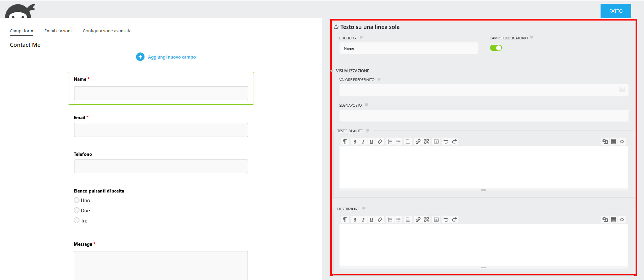Click the align icon in Testo di aiuto toolbar
The width and height of the screenshot is (644, 280).
pyautogui.click(x=408, y=142)
